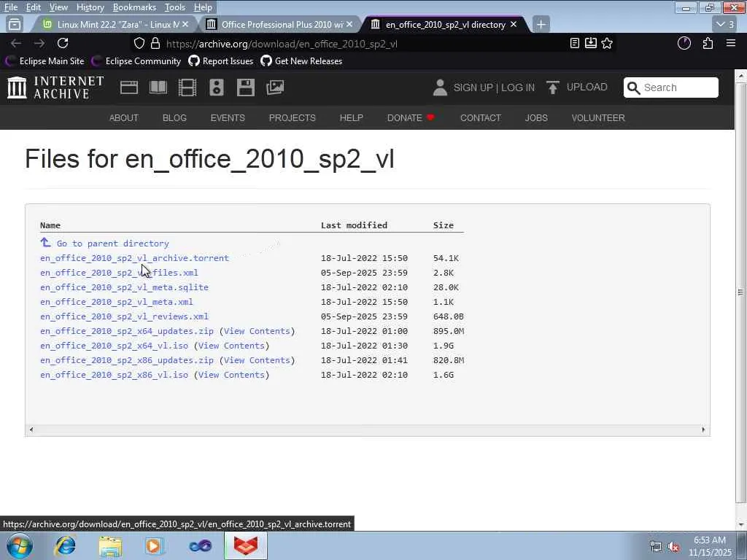Open the DONATE navigation link

point(410,117)
